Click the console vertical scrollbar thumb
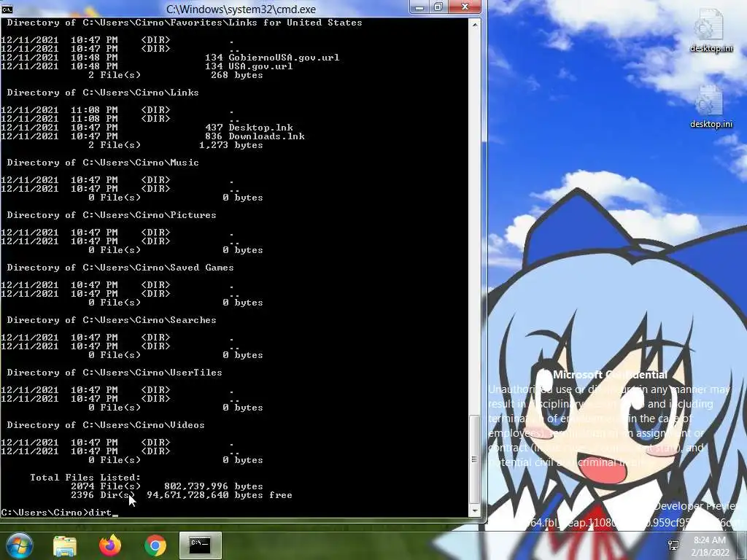 474,459
